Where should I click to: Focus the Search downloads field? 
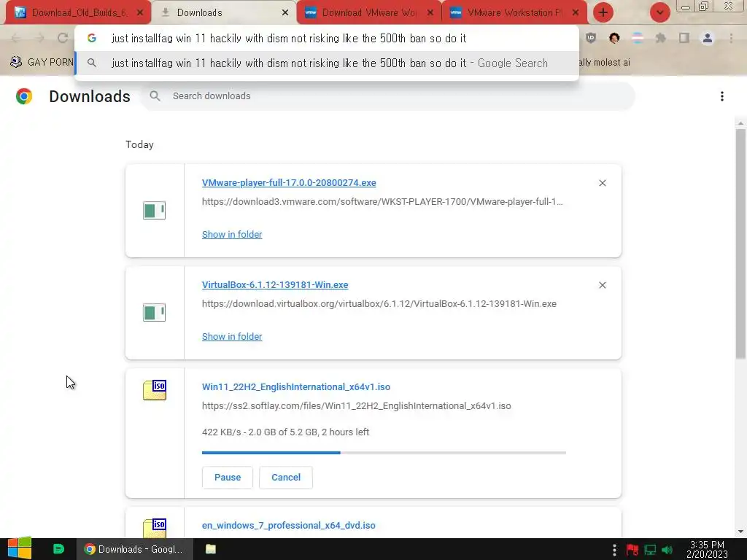click(x=387, y=96)
